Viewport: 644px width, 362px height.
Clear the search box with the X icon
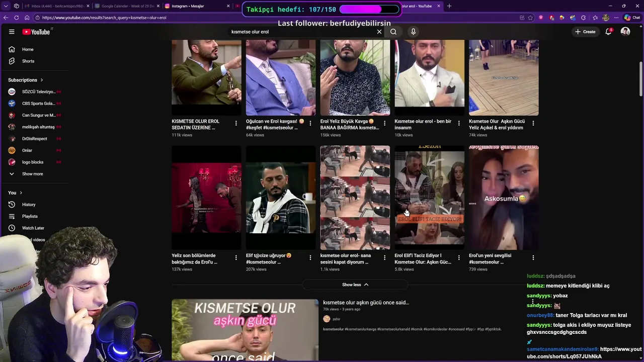379,32
